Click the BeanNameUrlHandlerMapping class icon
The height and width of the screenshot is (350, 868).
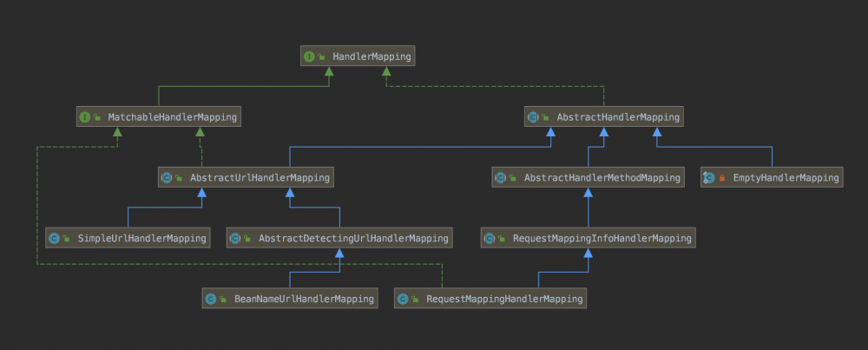[210, 299]
